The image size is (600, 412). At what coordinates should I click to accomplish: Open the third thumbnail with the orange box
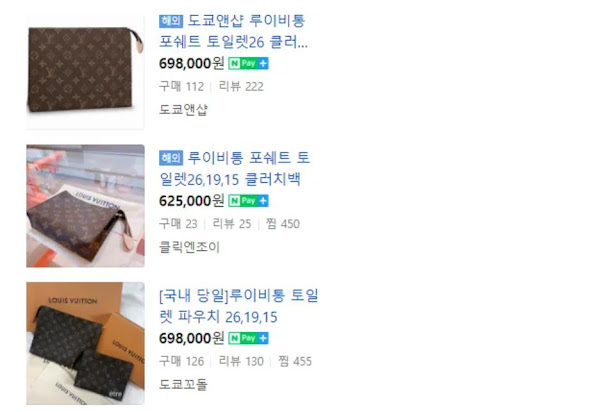(85, 344)
